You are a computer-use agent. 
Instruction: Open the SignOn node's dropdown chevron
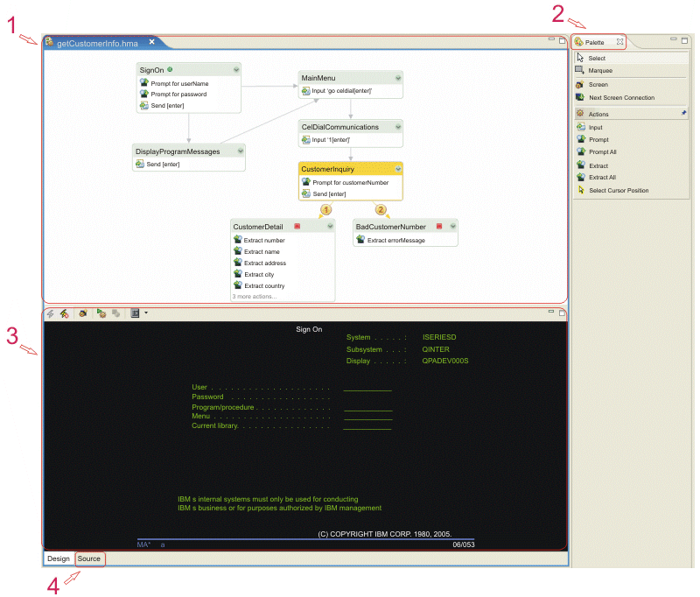click(x=234, y=69)
